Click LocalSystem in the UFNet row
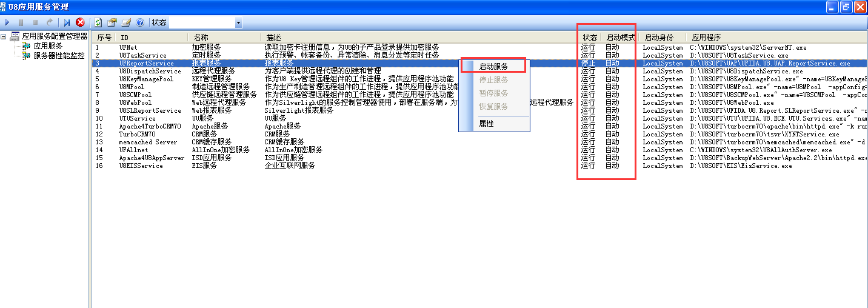 pyautogui.click(x=663, y=47)
